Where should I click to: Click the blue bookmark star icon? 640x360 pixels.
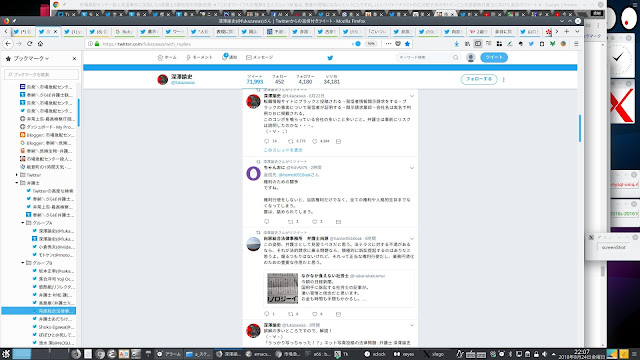(407, 44)
